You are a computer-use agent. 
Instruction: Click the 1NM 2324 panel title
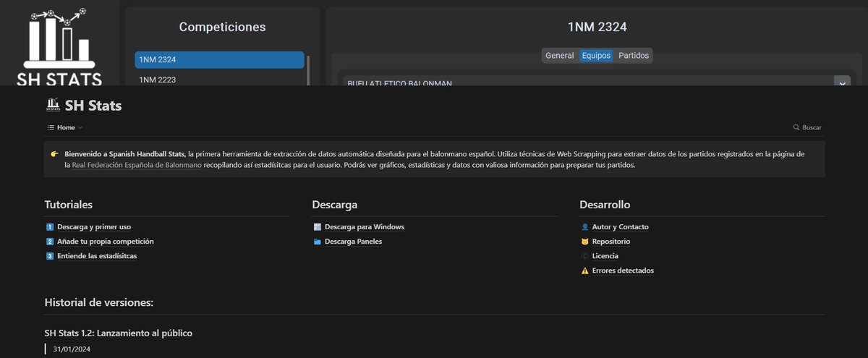tap(597, 27)
